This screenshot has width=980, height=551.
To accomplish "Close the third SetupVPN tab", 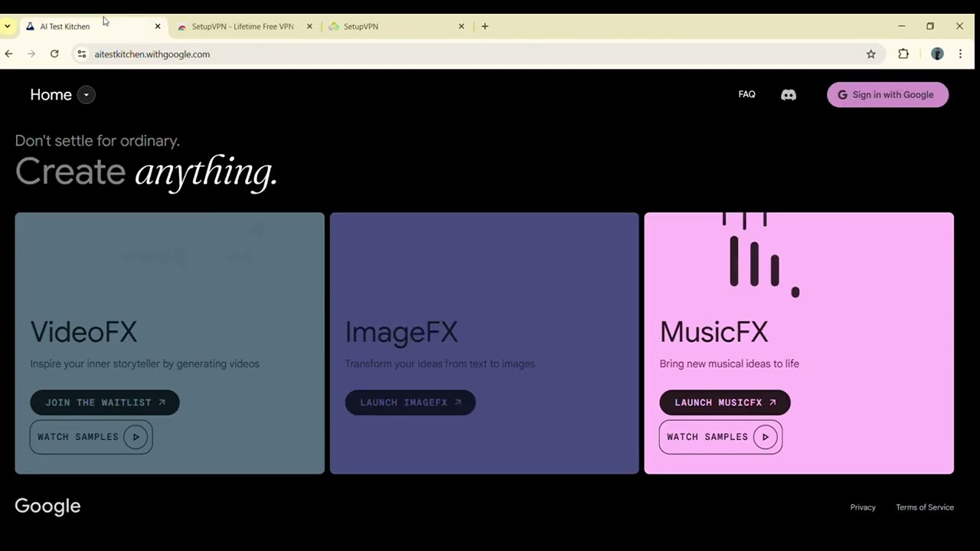I will [x=461, y=26].
